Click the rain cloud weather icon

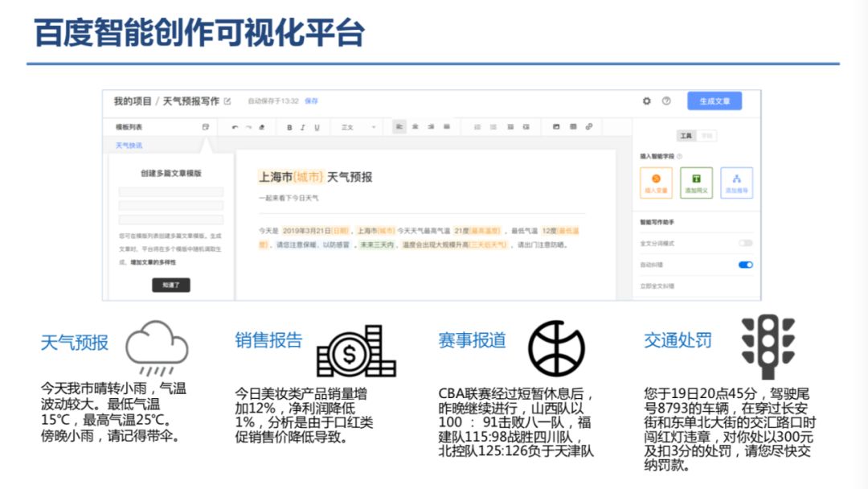pos(158,347)
